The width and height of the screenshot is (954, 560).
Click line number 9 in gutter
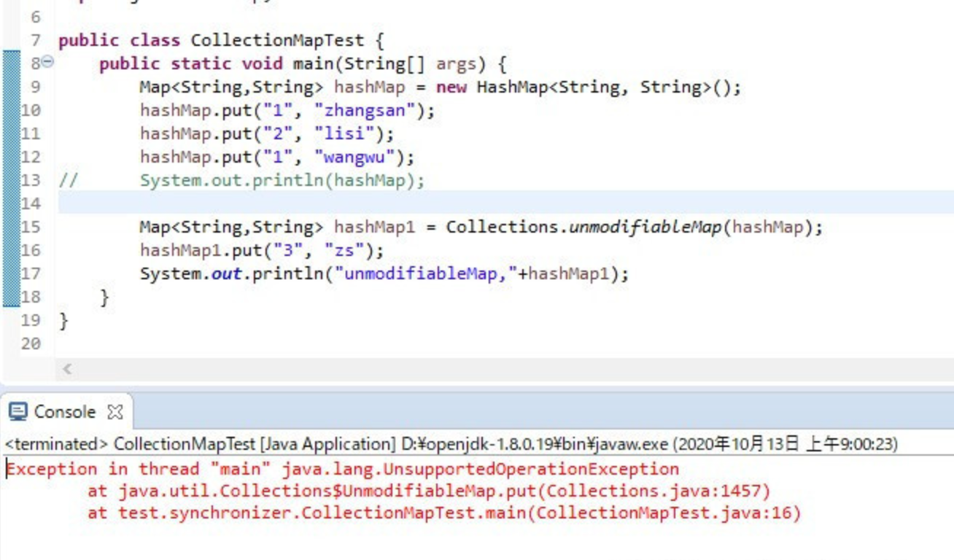pos(36,87)
